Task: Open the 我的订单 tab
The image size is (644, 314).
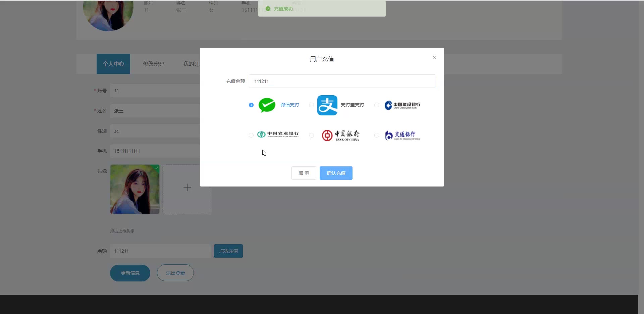Action: pos(192,64)
